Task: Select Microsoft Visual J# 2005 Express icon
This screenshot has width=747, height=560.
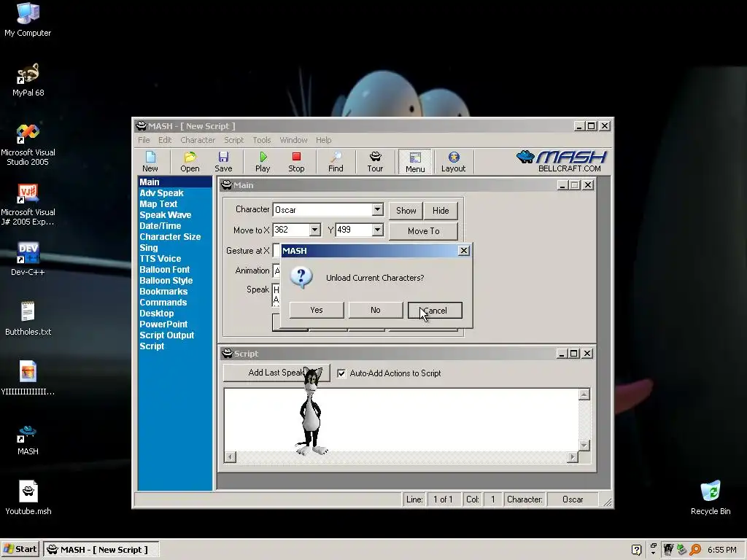Action: [28, 204]
